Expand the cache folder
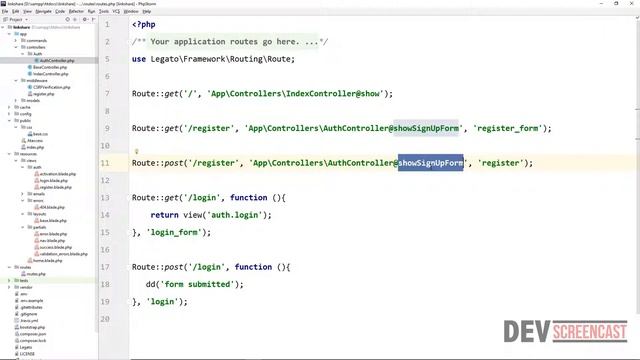 [9, 107]
